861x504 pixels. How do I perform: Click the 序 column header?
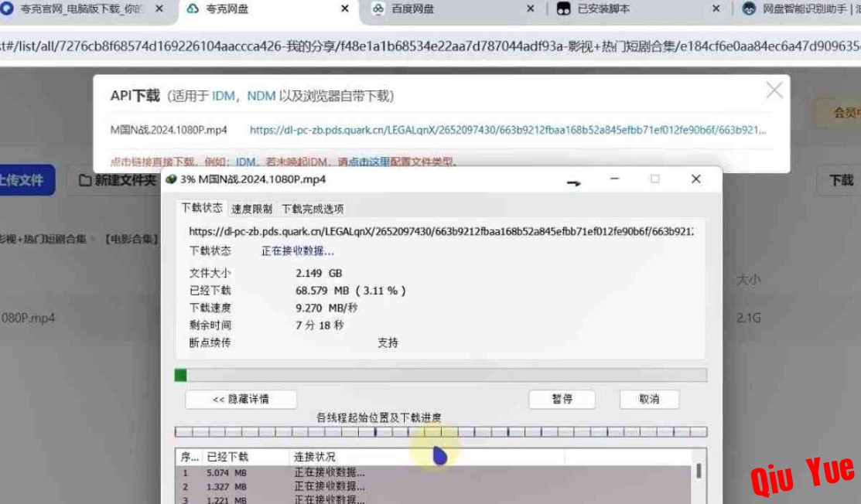click(190, 457)
